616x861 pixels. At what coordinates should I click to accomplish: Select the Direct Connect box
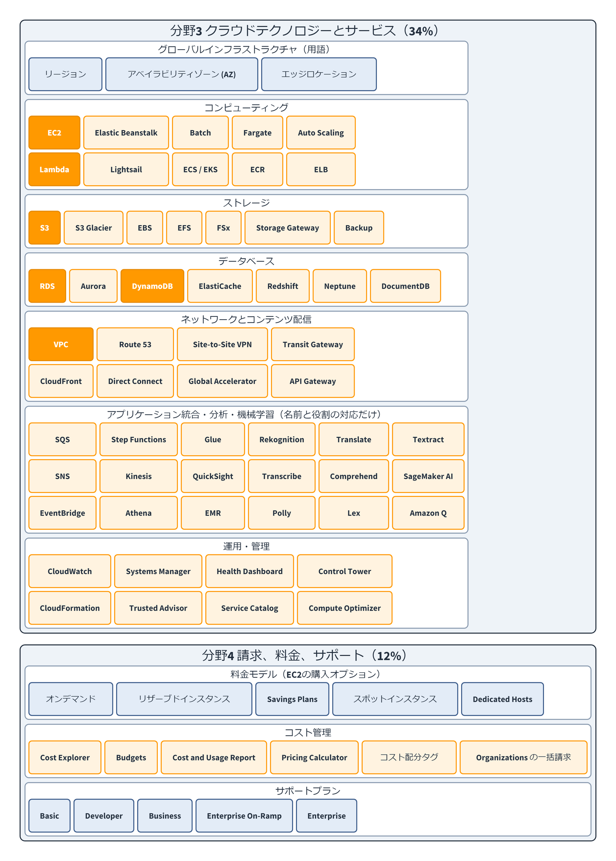click(x=135, y=381)
